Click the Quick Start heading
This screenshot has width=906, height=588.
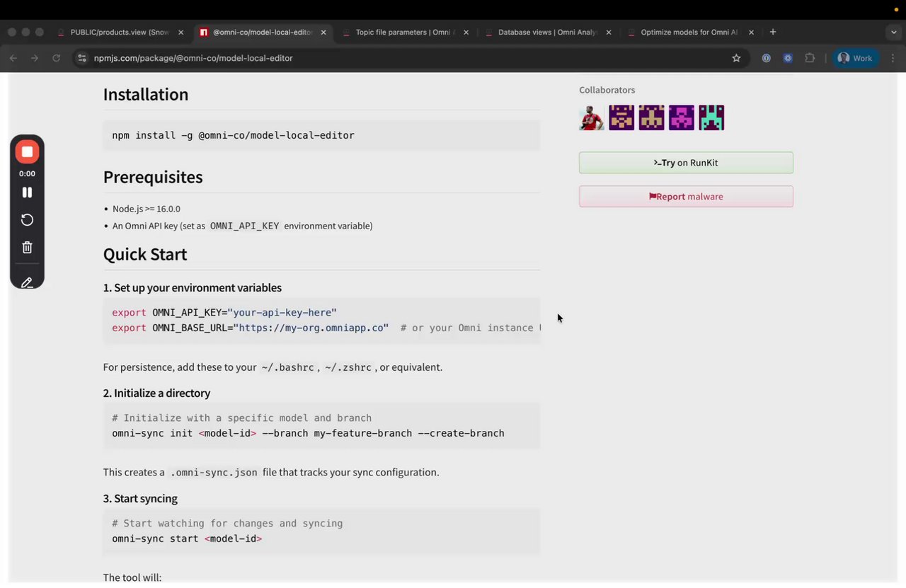pyautogui.click(x=145, y=254)
